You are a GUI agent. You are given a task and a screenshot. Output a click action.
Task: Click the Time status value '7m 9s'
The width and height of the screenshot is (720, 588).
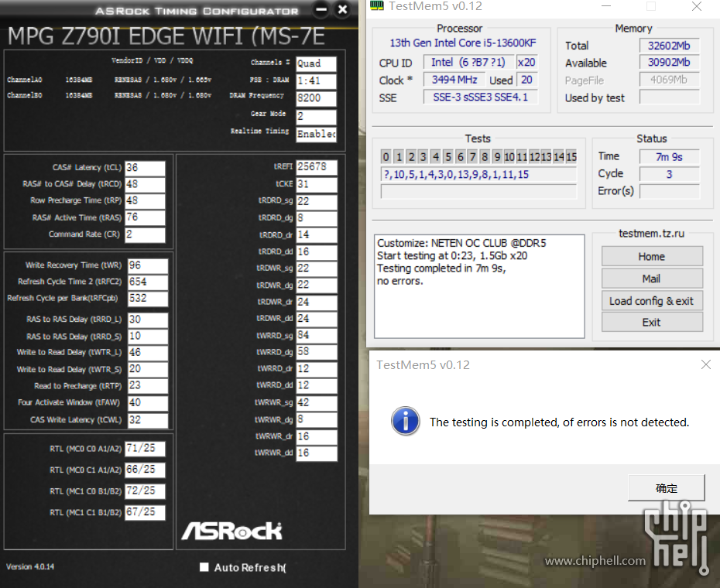tap(669, 157)
